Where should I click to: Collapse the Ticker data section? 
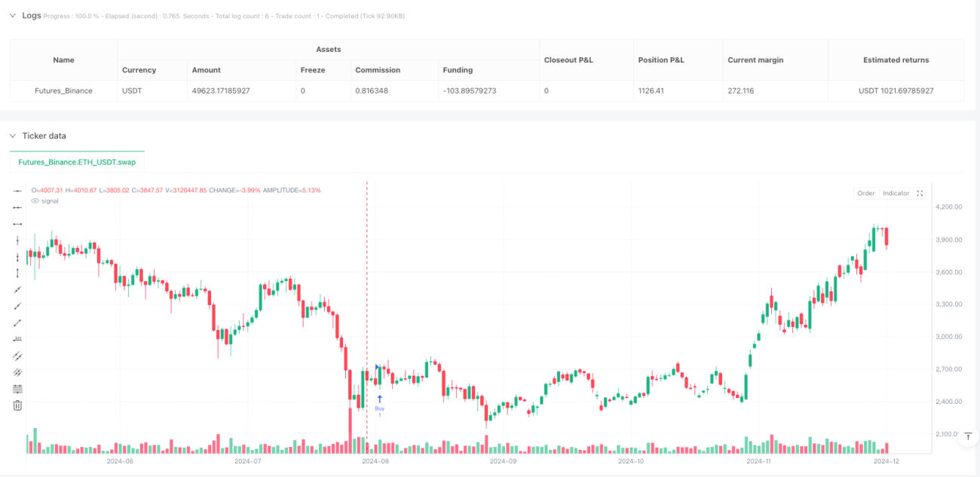(x=13, y=136)
